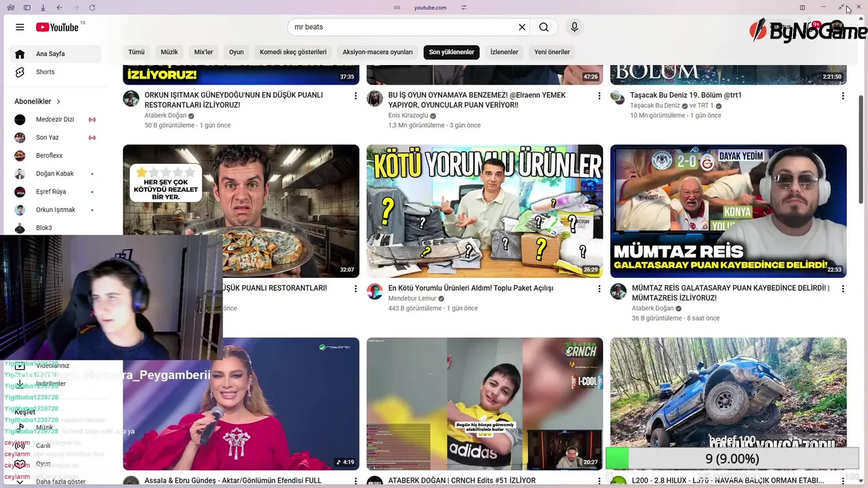Open the Ana Sayfa home icon
The width and height of the screenshot is (868, 488).
[x=20, y=54]
